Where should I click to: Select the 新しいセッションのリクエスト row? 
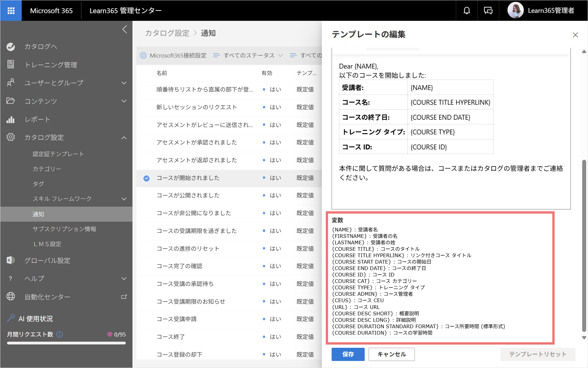229,107
